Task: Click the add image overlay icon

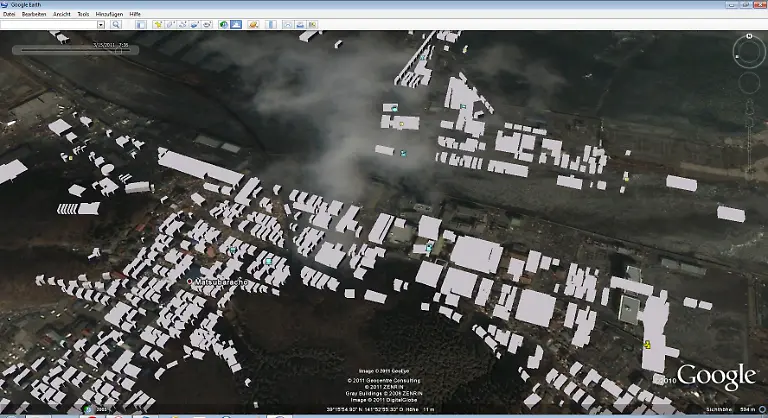Action: click(x=196, y=25)
